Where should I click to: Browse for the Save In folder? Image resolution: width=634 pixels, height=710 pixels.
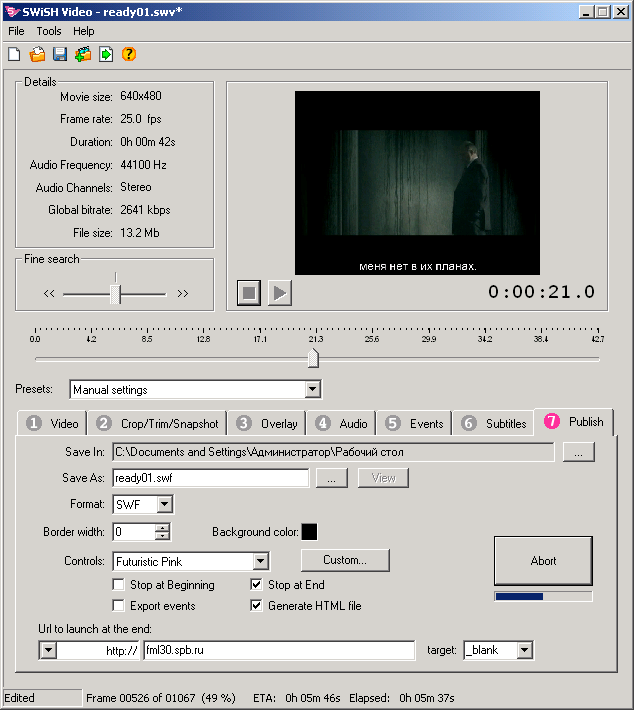click(578, 452)
